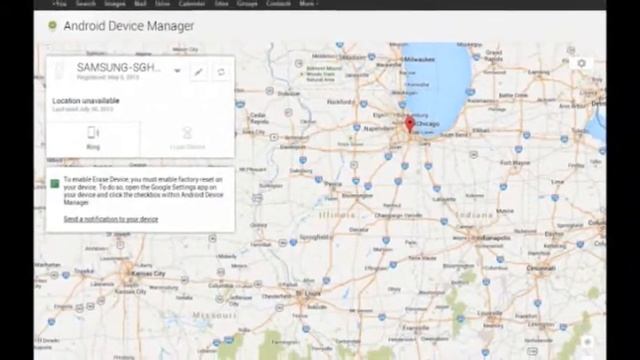Click the SAMSUNG-SGH device name

coord(119,67)
